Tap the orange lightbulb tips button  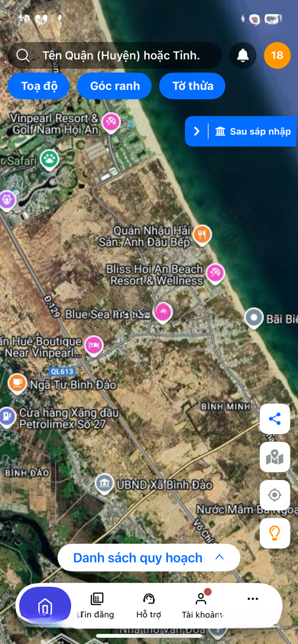point(275,533)
